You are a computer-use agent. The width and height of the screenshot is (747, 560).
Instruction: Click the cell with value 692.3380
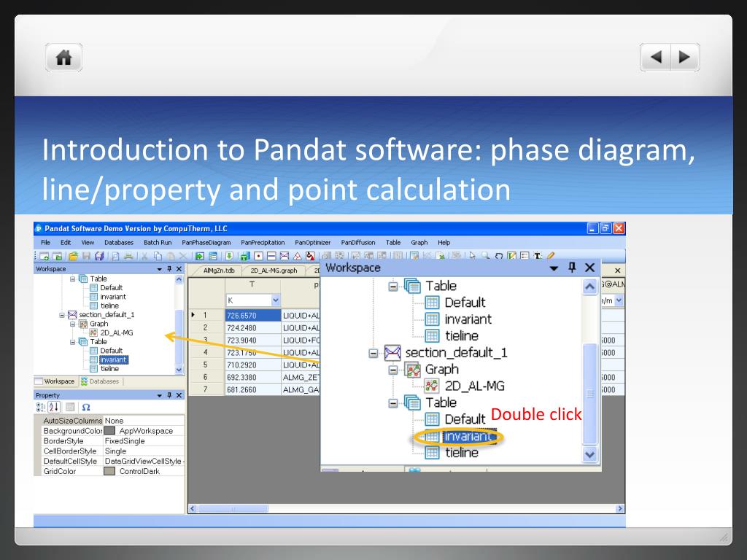click(253, 377)
